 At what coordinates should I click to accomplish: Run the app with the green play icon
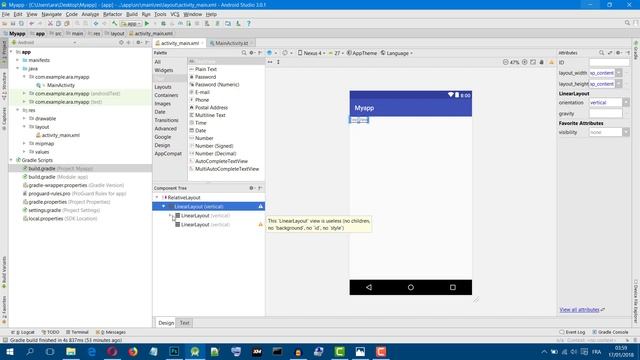147,24
